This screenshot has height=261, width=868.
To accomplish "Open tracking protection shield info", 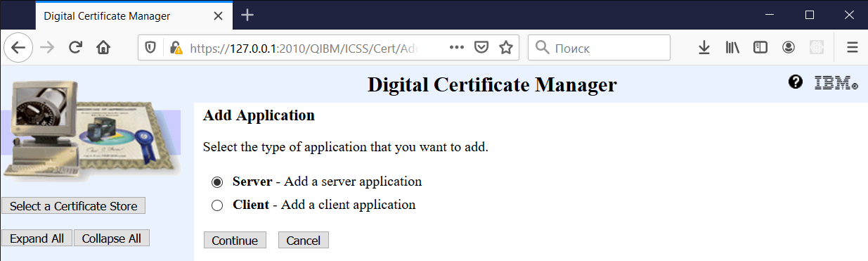I will (150, 48).
